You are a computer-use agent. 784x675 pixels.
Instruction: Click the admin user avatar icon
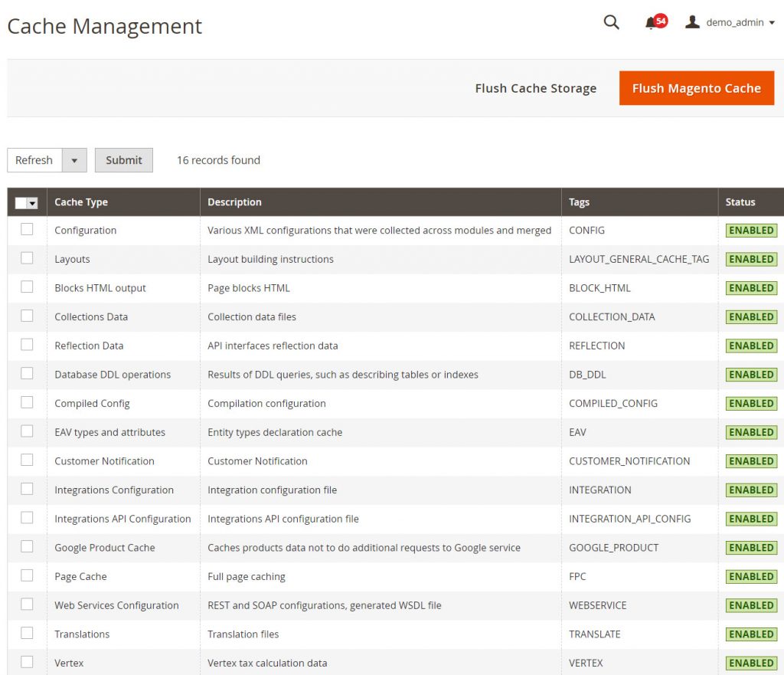tap(693, 21)
